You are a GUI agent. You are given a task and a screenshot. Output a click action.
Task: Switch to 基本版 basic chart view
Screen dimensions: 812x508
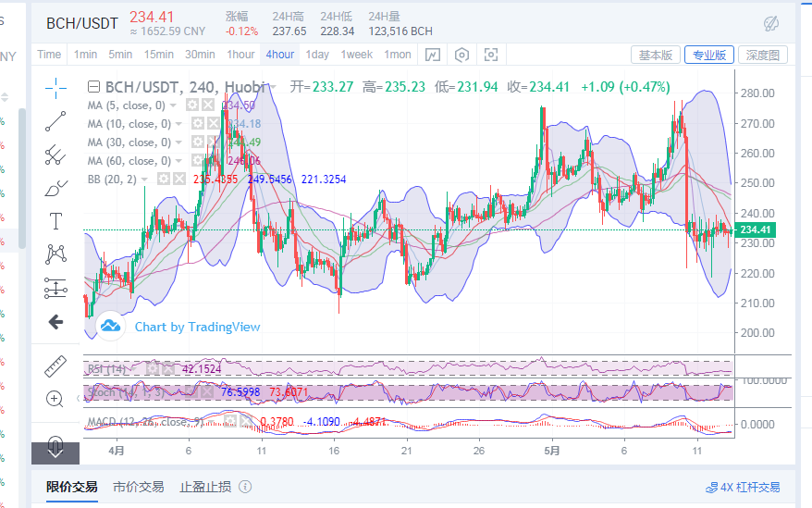[655, 55]
